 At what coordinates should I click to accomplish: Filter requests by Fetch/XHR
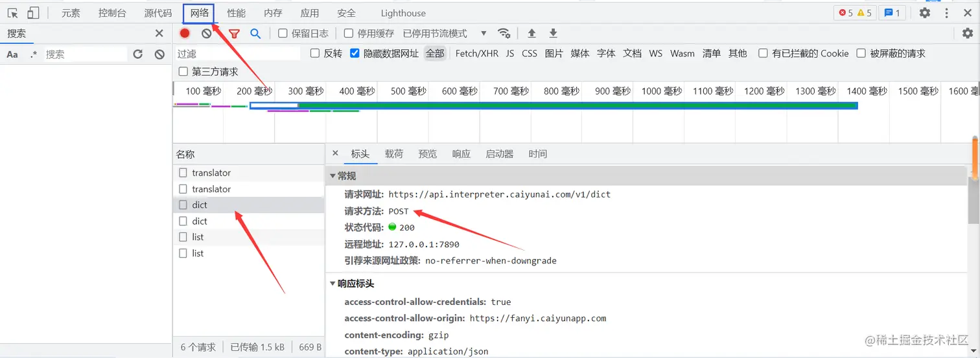point(477,54)
